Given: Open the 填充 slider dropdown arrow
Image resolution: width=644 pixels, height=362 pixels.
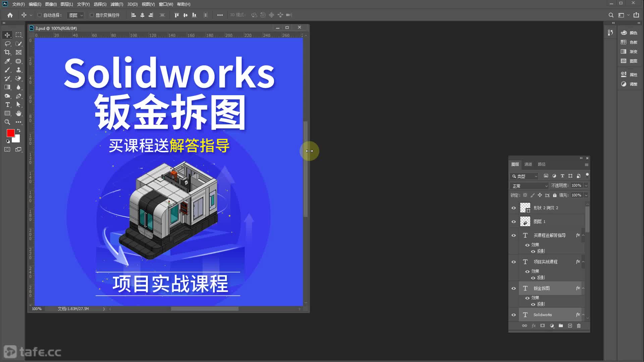Looking at the screenshot, I should coord(586,195).
